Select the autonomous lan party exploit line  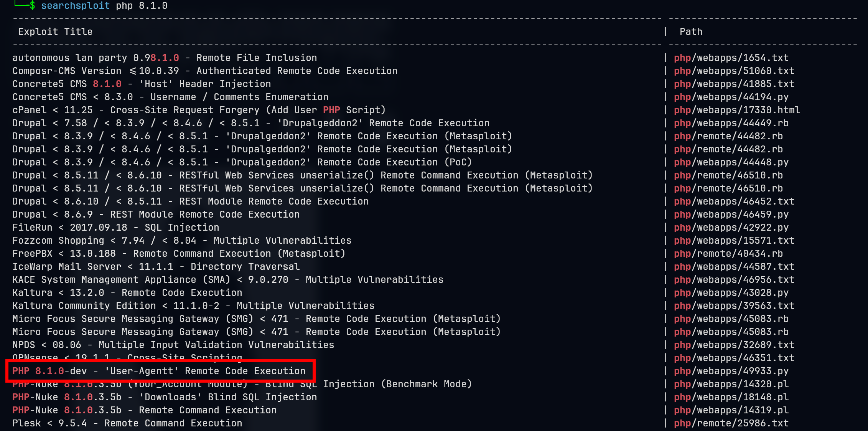[x=165, y=58]
